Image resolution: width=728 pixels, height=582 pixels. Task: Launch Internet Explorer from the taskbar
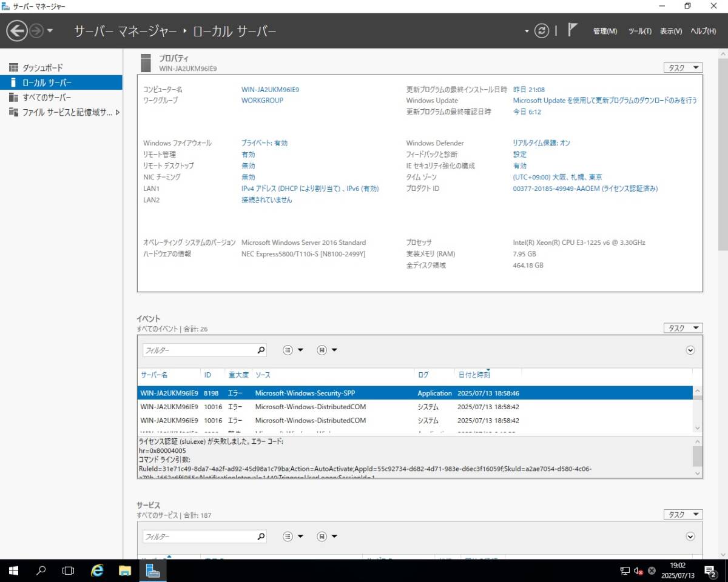click(x=97, y=570)
